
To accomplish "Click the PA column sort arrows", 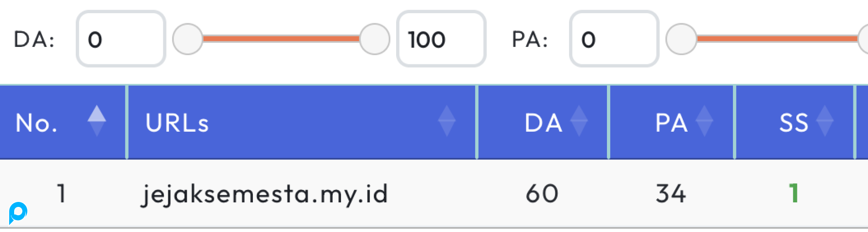I will (x=704, y=121).
